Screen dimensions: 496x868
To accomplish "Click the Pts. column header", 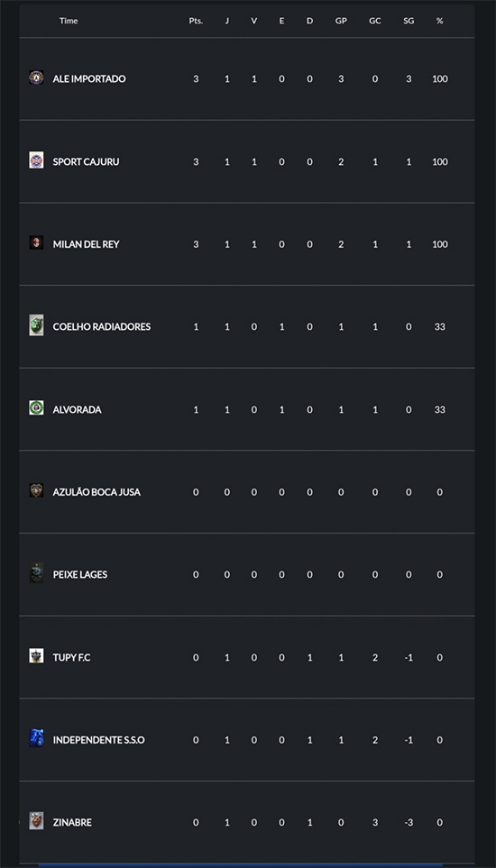I will (x=196, y=21).
